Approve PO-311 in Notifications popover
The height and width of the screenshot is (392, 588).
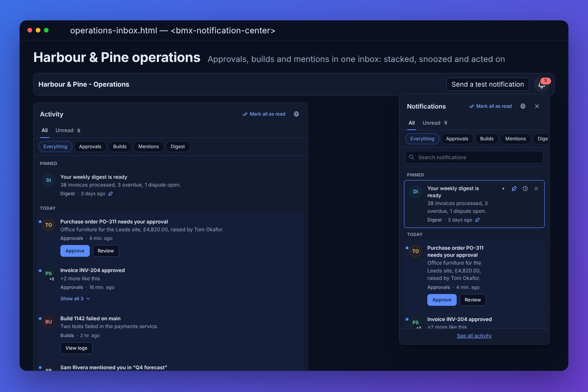pos(442,300)
